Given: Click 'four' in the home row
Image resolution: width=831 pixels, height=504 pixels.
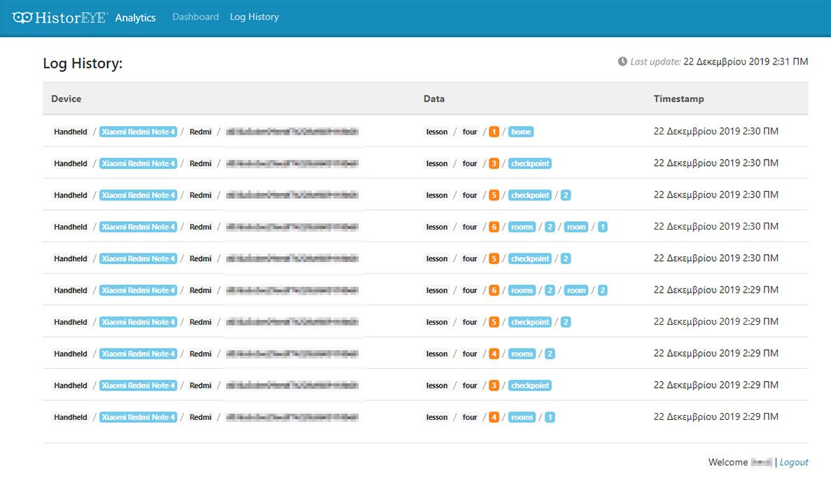Looking at the screenshot, I should (x=470, y=132).
